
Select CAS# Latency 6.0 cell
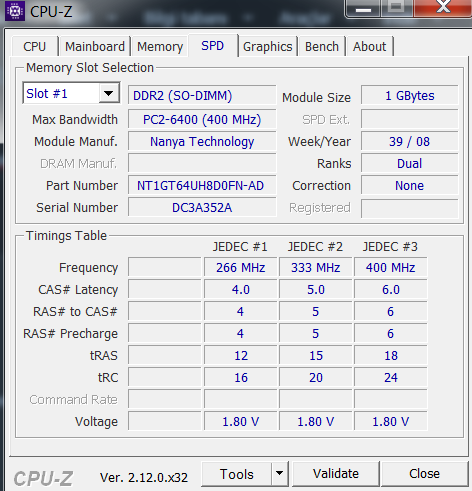pyautogui.click(x=390, y=289)
